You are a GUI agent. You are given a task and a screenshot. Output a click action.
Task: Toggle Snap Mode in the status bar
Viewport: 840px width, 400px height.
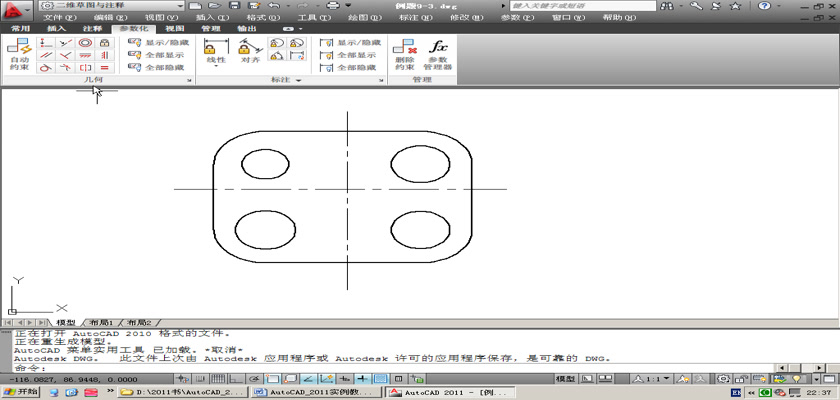click(201, 379)
